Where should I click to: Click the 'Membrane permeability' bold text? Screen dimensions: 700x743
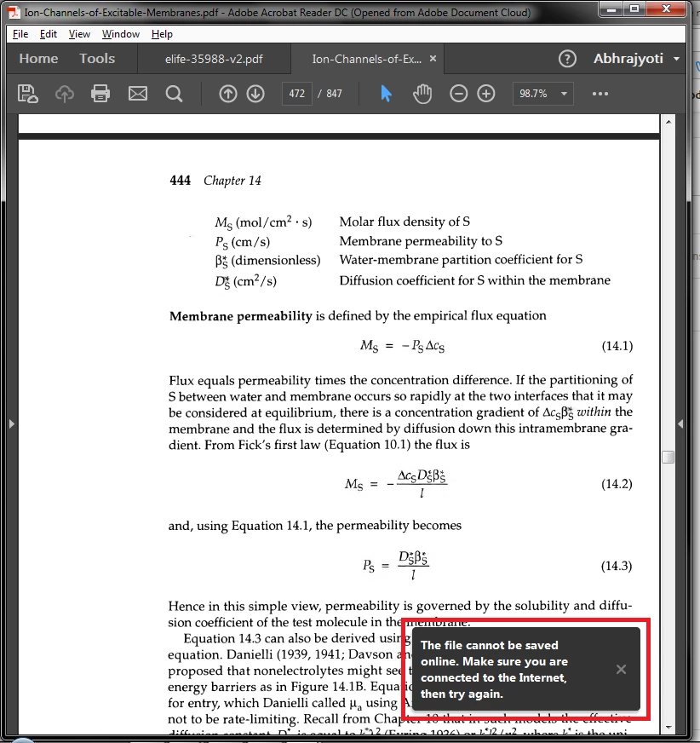coord(241,316)
